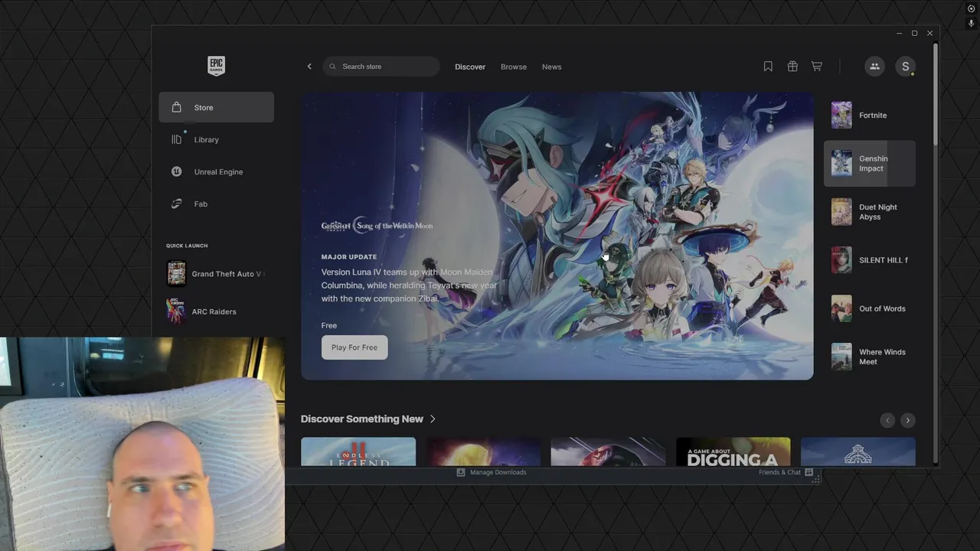Click the Song of the Welkin Moon logo
Screen dimensions: 980x551
point(377,226)
